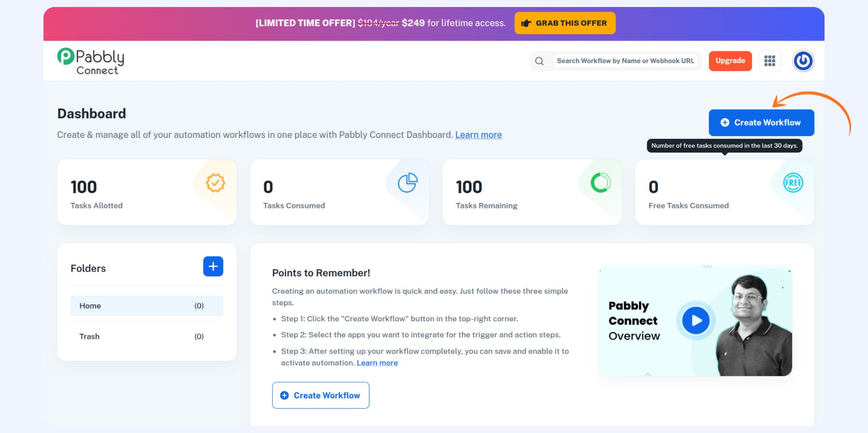Image resolution: width=868 pixels, height=433 pixels.
Task: Click Create Workflow under Points to Remember
Action: pos(320,395)
